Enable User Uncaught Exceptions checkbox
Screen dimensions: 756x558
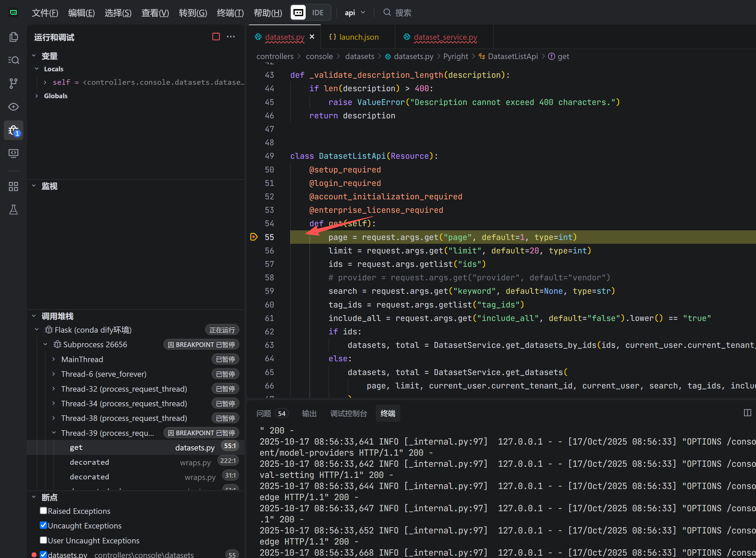point(43,540)
